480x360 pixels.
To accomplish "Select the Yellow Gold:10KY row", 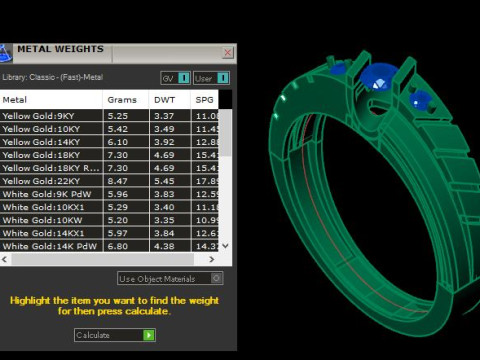I will (109, 129).
